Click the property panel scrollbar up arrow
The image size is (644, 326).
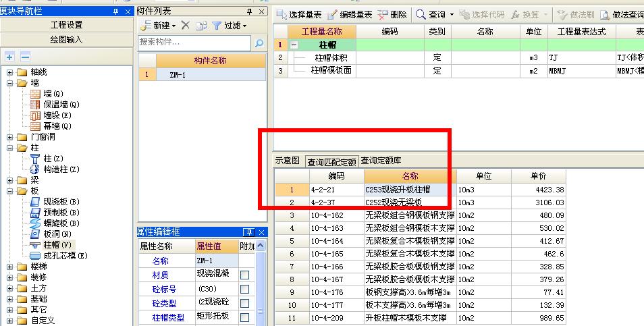click(261, 246)
